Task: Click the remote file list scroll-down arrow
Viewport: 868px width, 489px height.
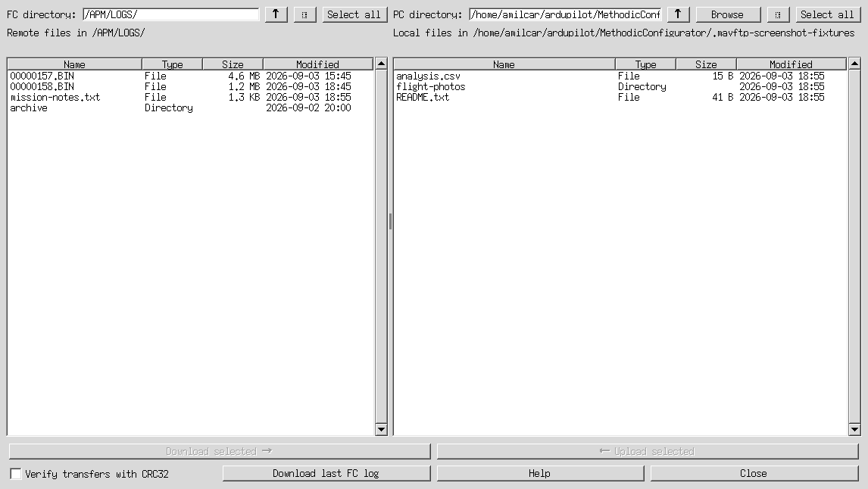Action: point(381,429)
